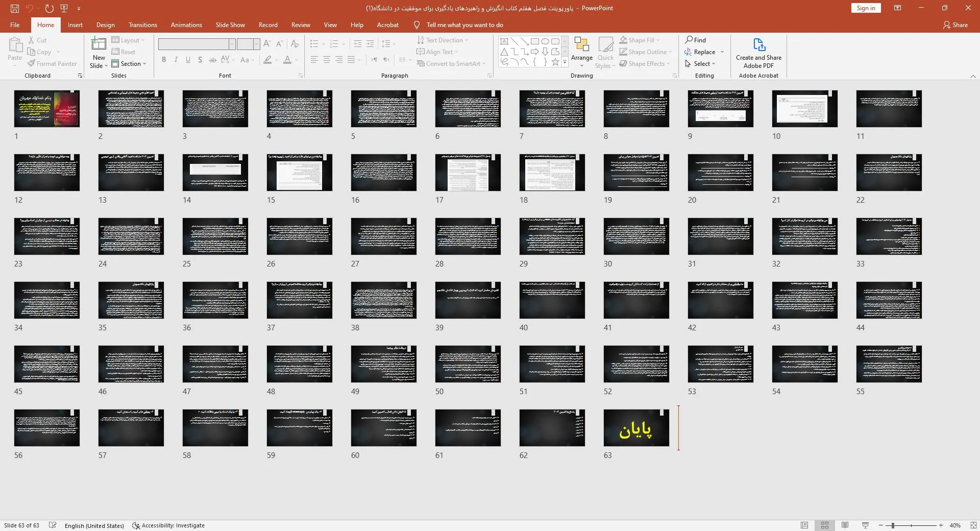Screen dimensions: 980x531
Task: Center text alignment icon
Action: click(x=327, y=60)
